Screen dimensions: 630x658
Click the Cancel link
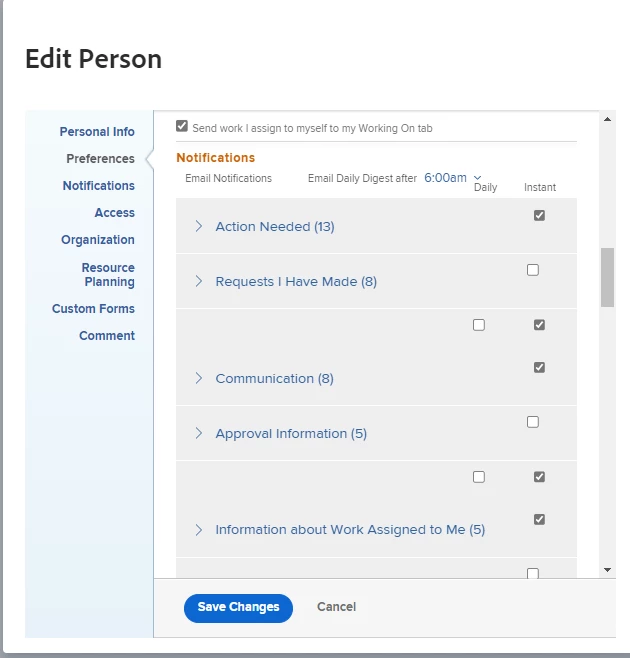pyautogui.click(x=336, y=607)
